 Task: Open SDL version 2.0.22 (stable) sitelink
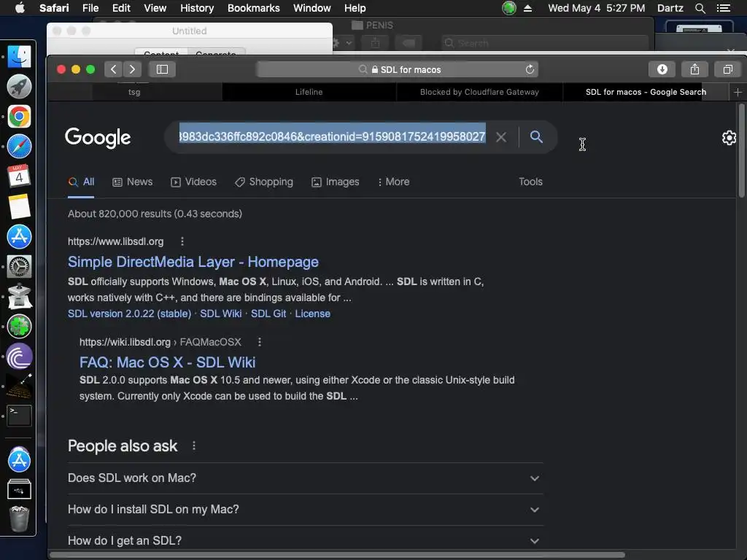pyautogui.click(x=129, y=314)
